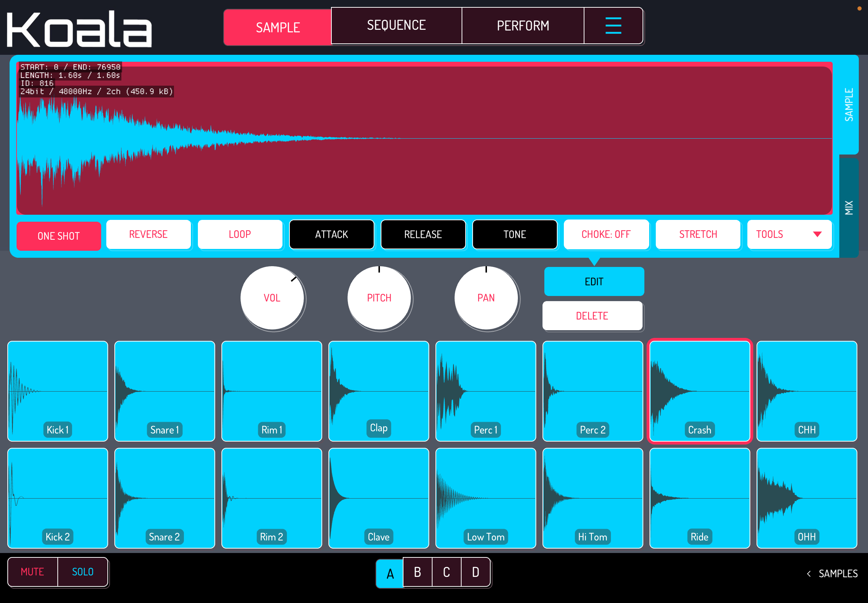Trigger the Kick 2 pad
Image resolution: width=868 pixels, height=603 pixels.
[58, 498]
